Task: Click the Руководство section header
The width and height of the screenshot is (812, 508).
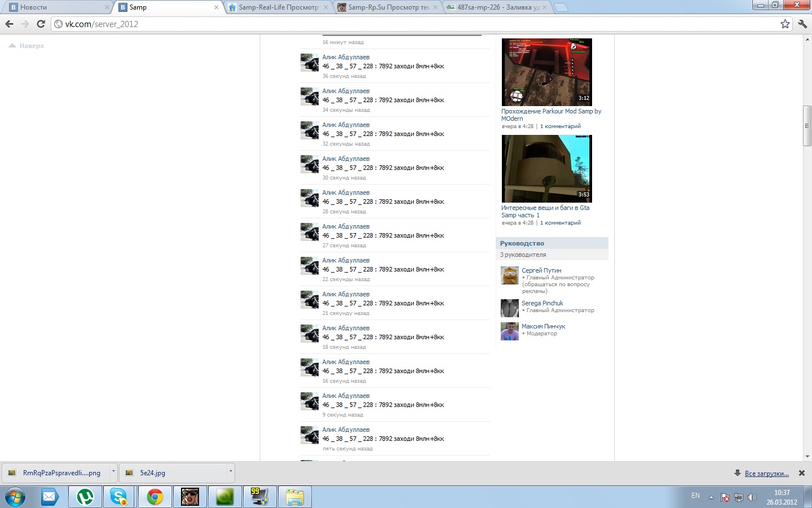Action: [x=552, y=243]
